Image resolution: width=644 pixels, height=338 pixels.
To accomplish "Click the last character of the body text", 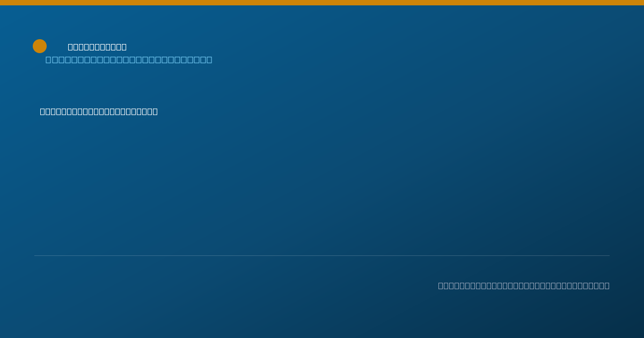I will [x=155, y=112].
